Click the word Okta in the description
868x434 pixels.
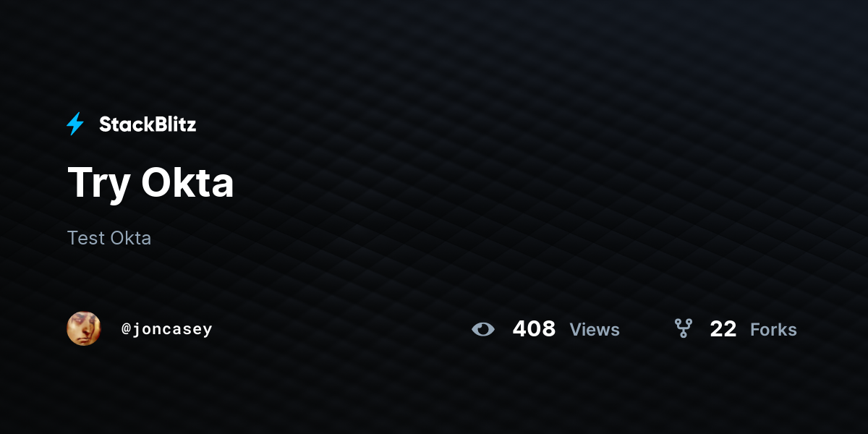pos(131,238)
